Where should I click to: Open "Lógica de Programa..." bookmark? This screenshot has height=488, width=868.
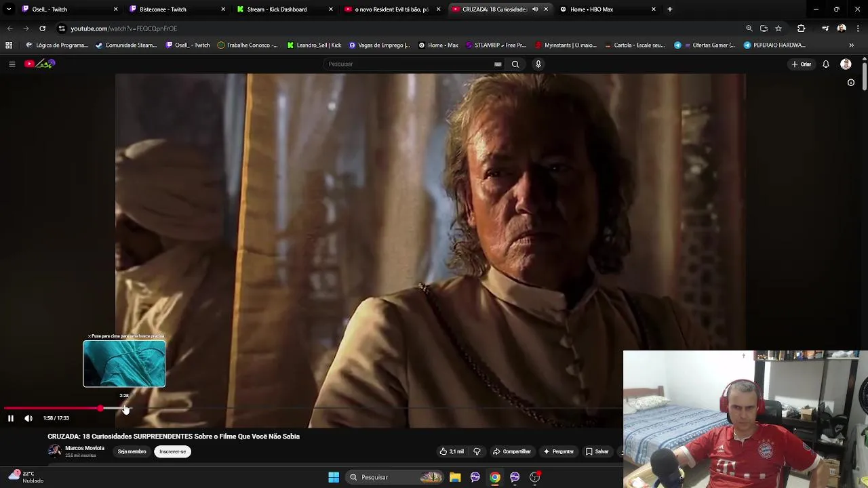(x=56, y=45)
